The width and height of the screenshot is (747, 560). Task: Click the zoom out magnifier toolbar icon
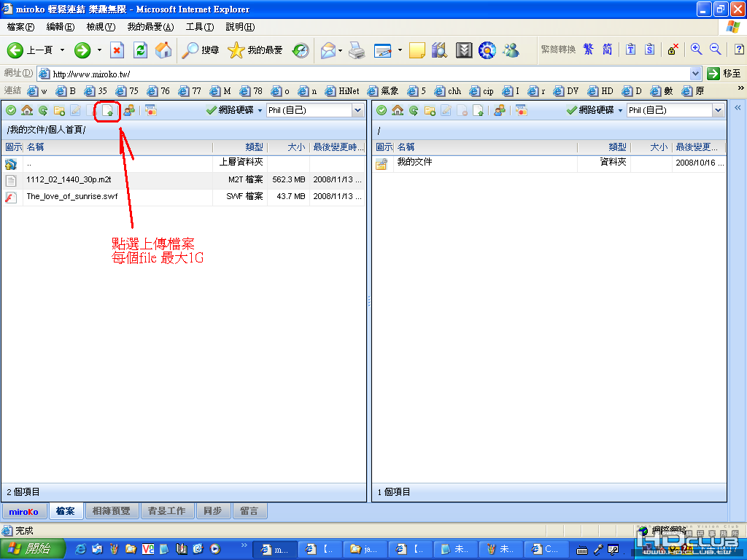715,49
